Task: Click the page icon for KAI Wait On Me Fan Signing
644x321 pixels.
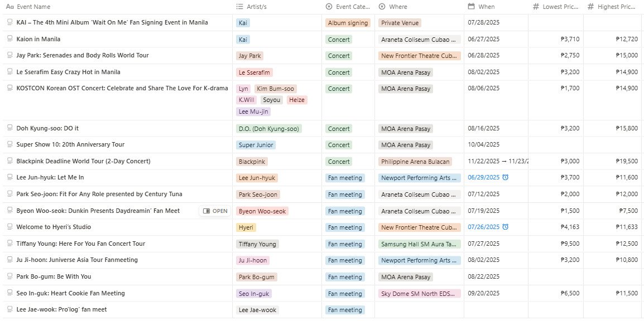Action: [10, 22]
